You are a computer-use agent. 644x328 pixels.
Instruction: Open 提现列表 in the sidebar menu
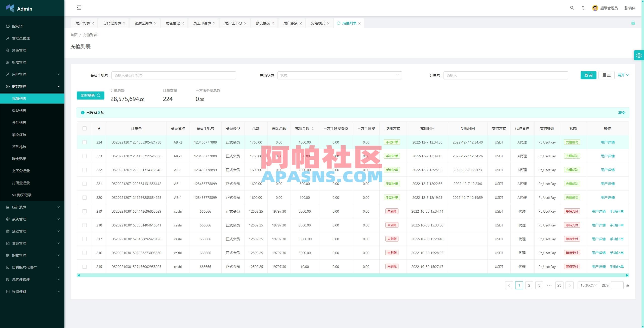19,110
